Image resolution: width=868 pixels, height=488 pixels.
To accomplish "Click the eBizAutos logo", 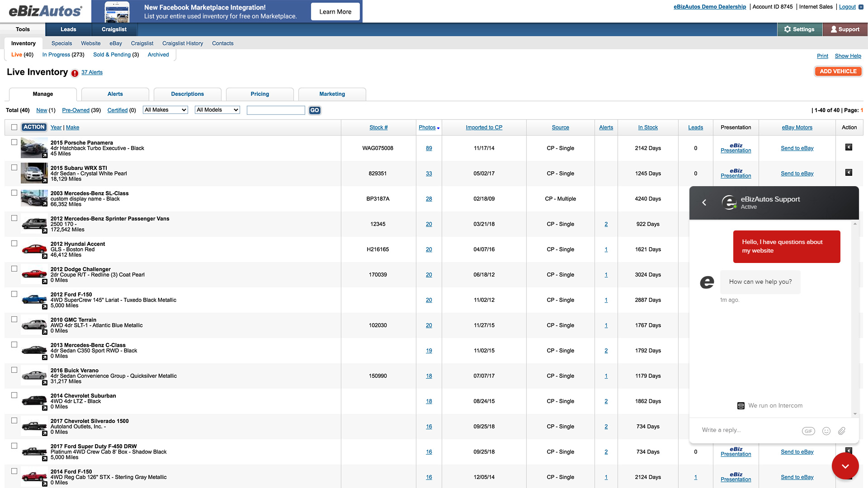I will (45, 11).
